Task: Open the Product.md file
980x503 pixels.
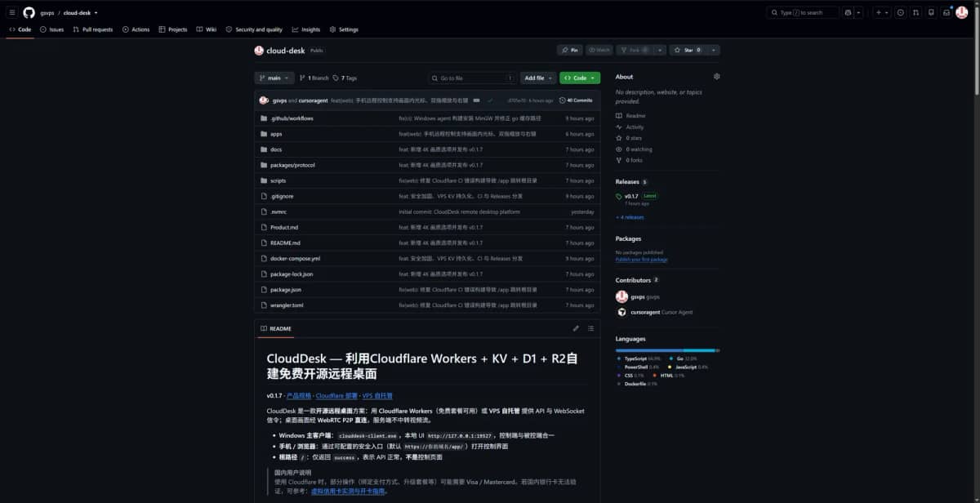Action: point(284,227)
